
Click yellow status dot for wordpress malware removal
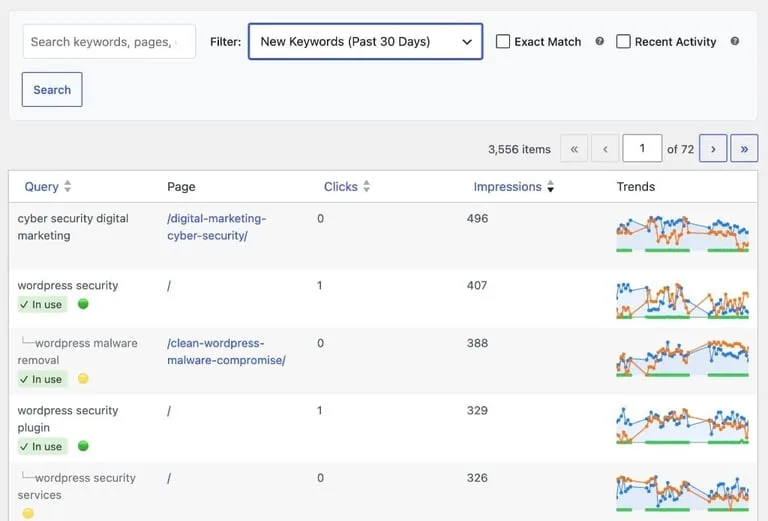click(83, 379)
